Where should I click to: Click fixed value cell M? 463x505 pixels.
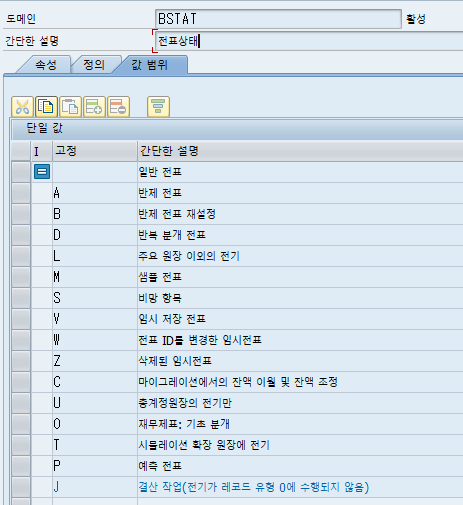point(95,277)
